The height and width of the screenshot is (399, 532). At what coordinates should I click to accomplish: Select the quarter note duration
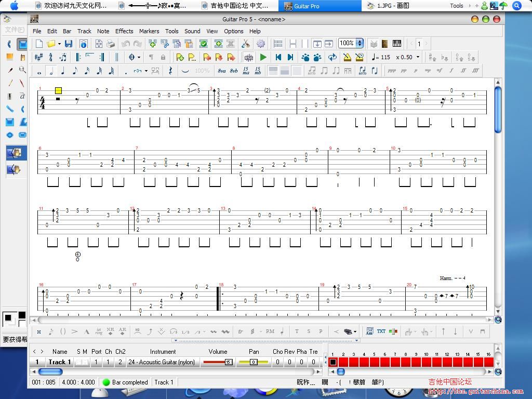(63, 71)
